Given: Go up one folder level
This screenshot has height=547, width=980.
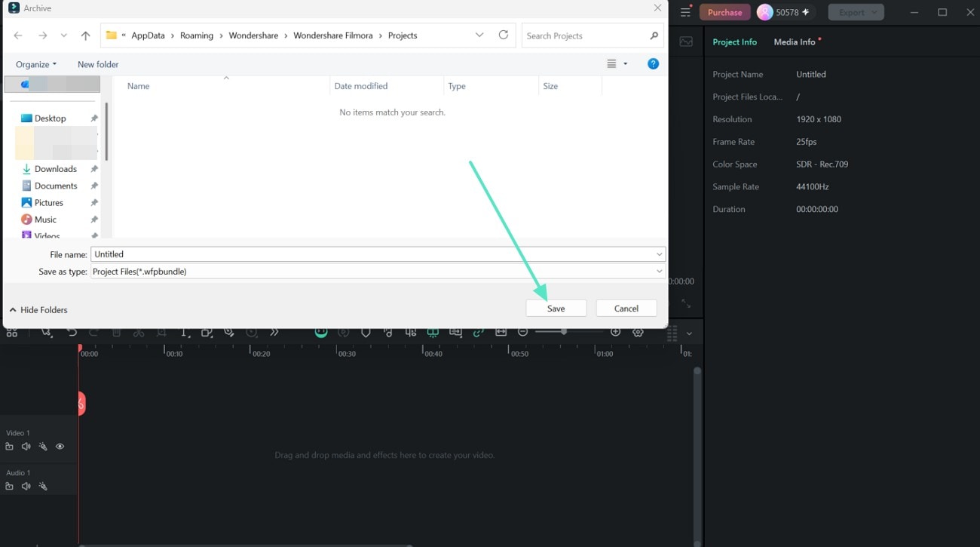Looking at the screenshot, I should point(85,35).
